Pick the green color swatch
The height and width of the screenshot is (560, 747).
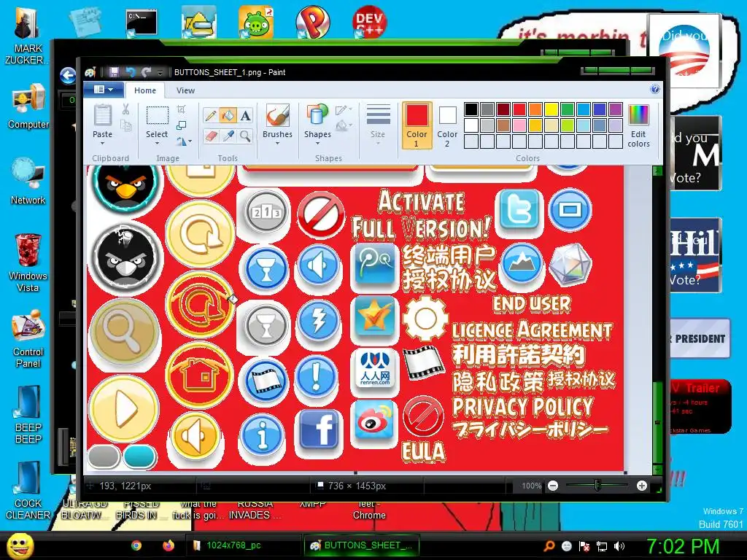pyautogui.click(x=568, y=109)
